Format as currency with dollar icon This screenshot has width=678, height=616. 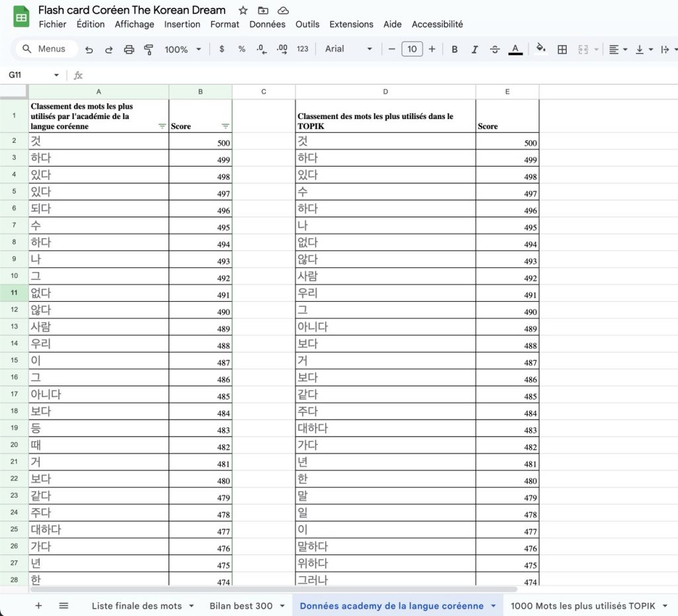click(x=221, y=50)
